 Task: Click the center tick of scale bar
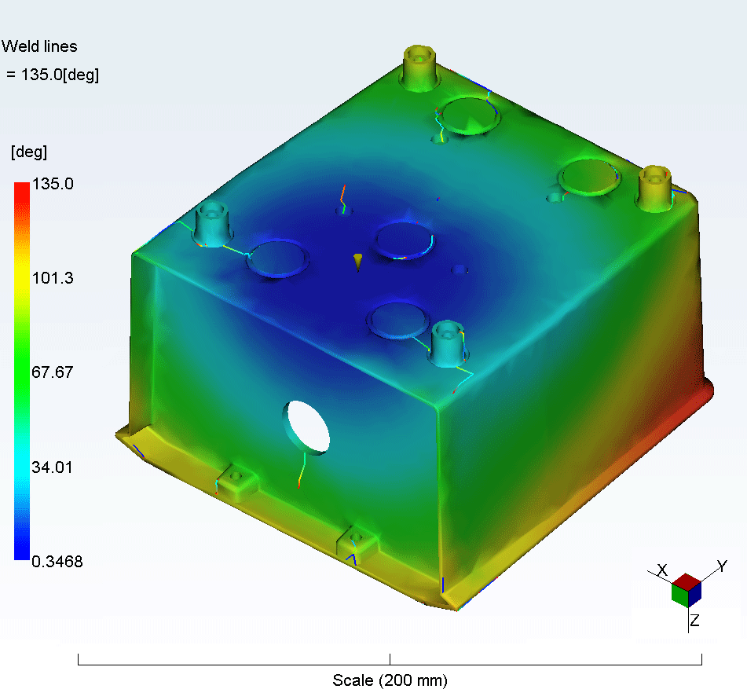[390, 659]
